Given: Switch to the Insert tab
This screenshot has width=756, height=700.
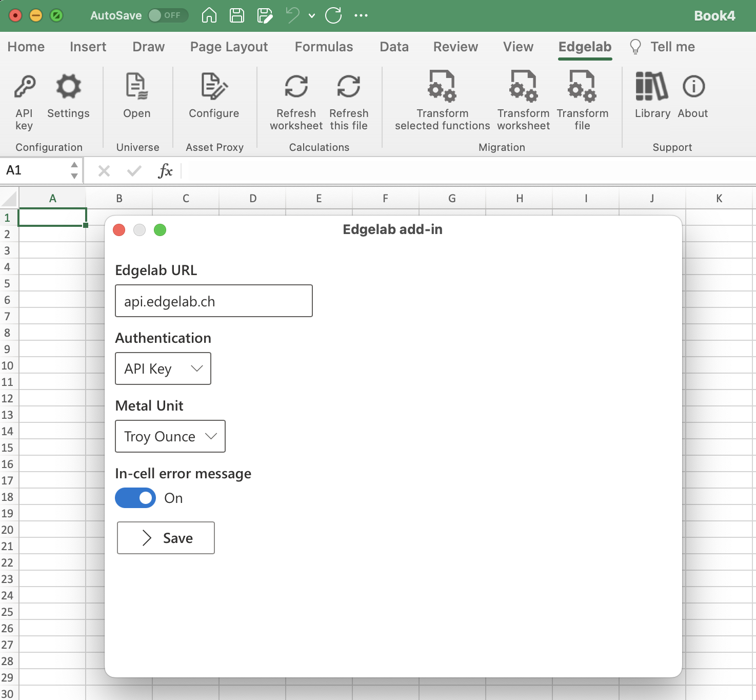Looking at the screenshot, I should pyautogui.click(x=88, y=47).
